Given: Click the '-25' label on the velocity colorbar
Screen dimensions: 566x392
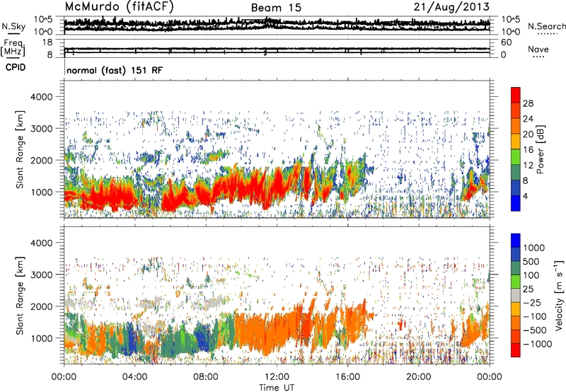Looking at the screenshot, I should pos(532,303).
